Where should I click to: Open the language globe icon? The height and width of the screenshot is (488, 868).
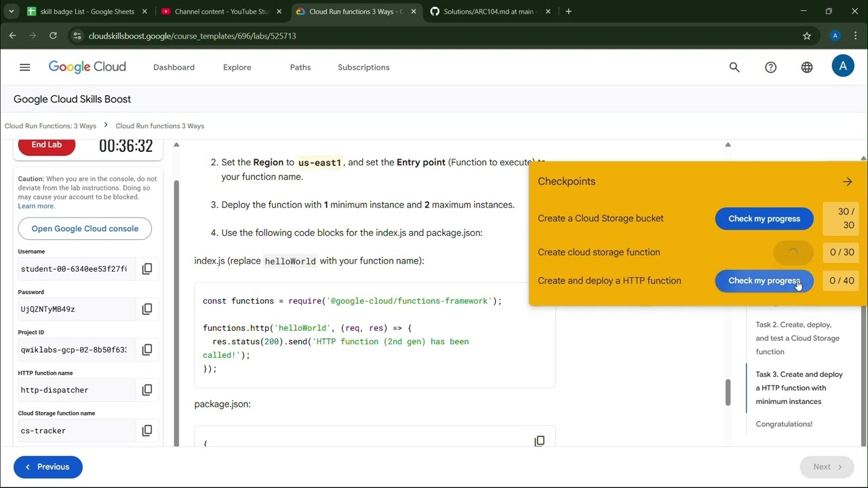807,67
